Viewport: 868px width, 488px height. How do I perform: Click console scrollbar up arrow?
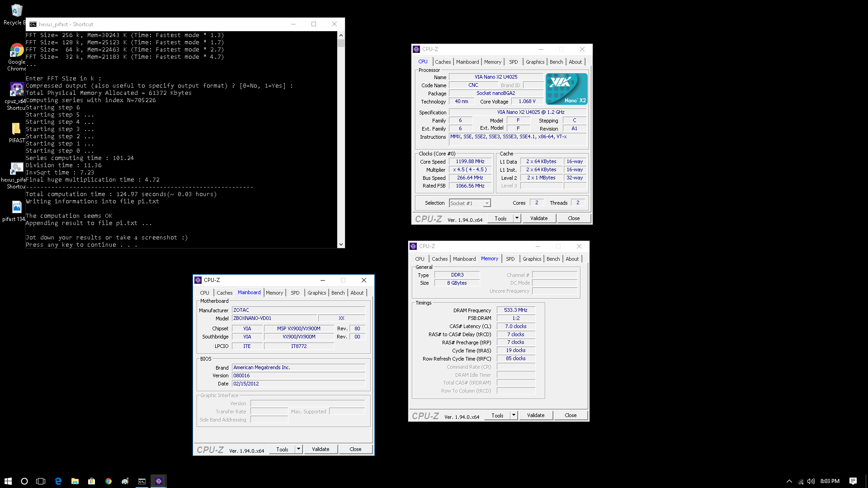pyautogui.click(x=341, y=35)
